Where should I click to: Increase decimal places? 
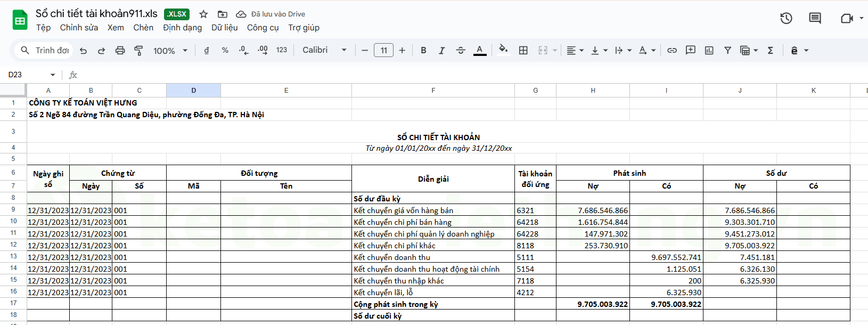point(263,51)
